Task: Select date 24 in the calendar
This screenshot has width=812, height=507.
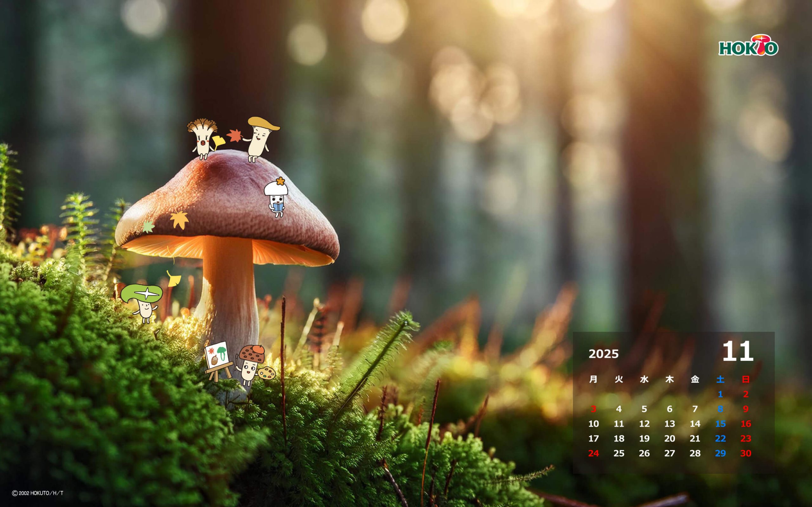Action: coord(593,453)
